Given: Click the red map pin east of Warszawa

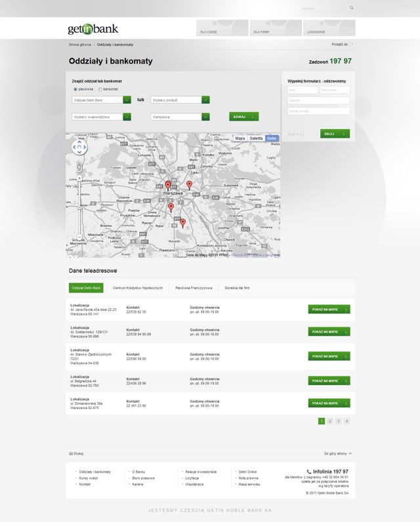Looking at the screenshot, I should 189,185.
